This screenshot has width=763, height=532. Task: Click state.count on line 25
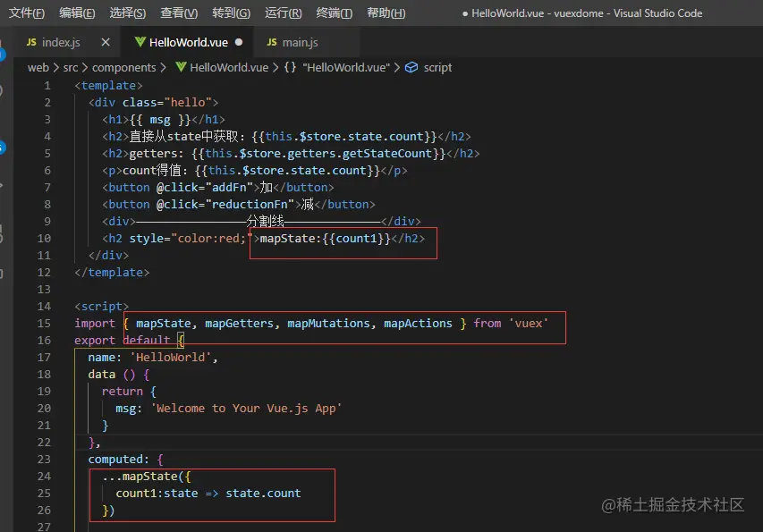(263, 494)
